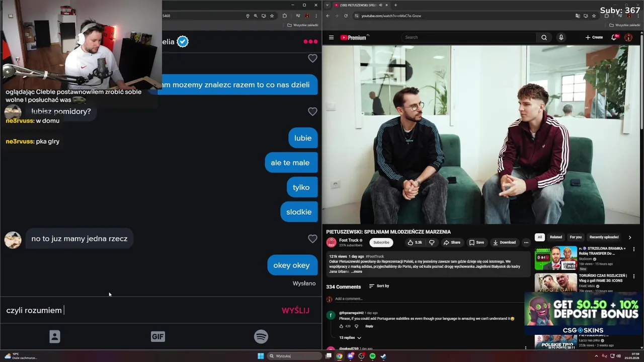This screenshot has height=362, width=644.
Task: Open zoom control in left browser window
Action: coord(256,16)
